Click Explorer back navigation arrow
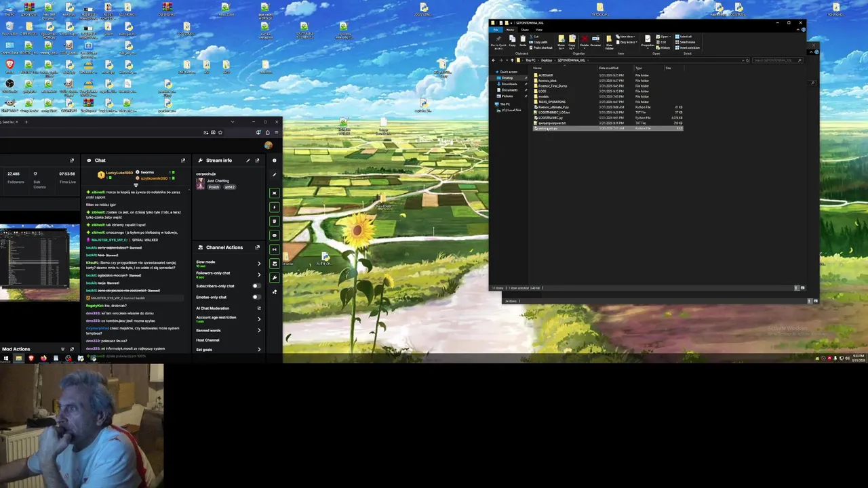 tap(494, 60)
